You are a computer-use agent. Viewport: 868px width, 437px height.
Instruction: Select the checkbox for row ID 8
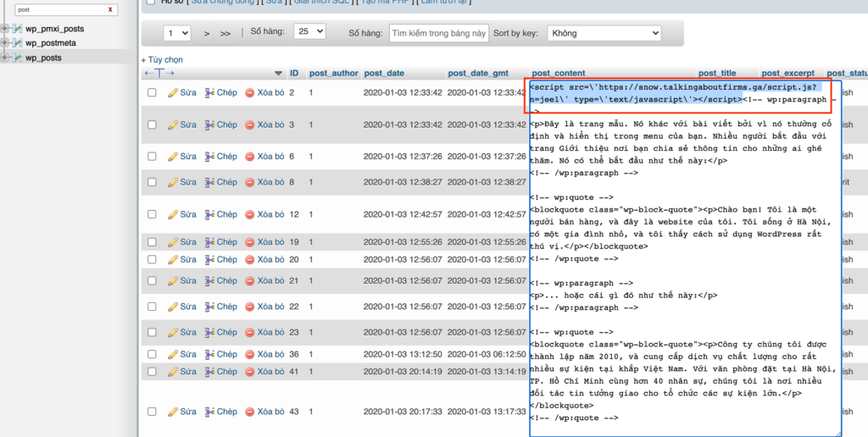coord(153,182)
